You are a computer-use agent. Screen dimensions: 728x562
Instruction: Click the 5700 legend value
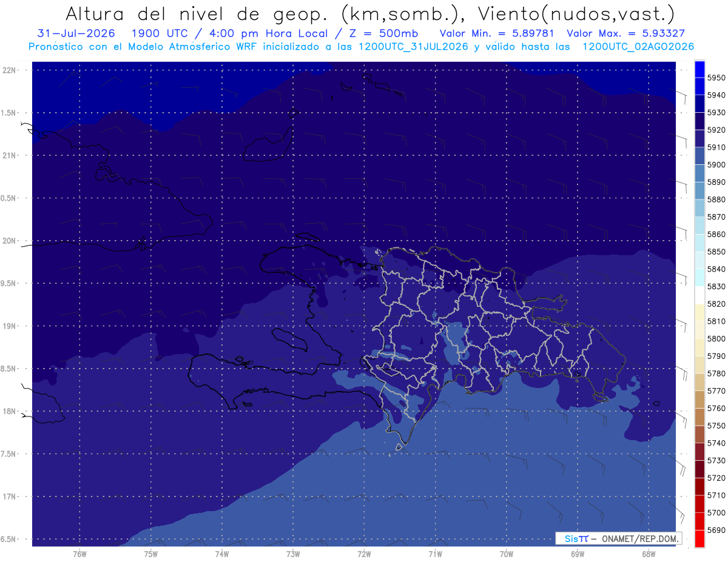[716, 513]
